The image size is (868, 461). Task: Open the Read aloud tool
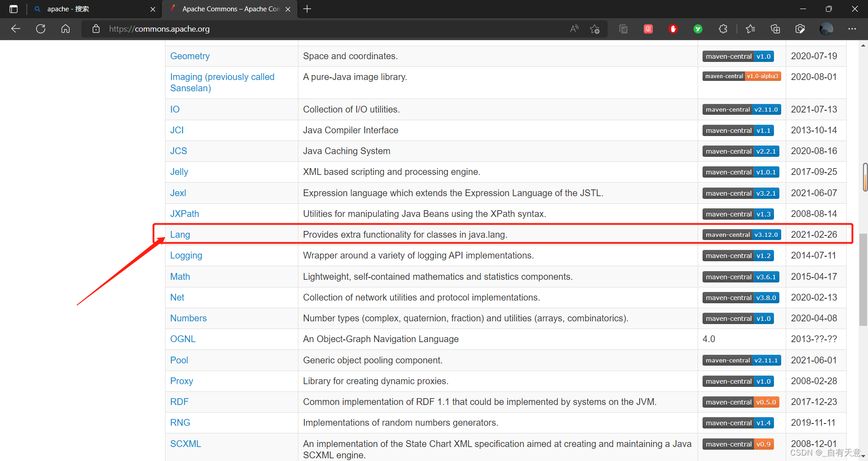[574, 29]
